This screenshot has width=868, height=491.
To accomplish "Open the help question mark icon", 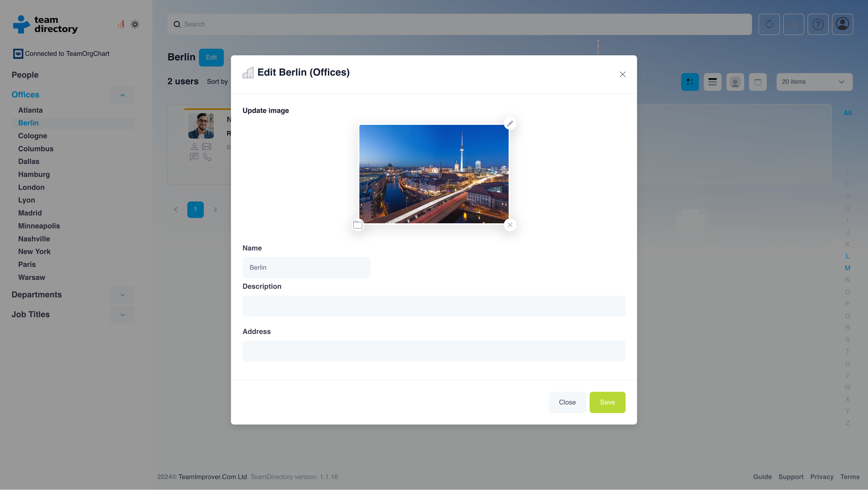I will click(x=818, y=24).
